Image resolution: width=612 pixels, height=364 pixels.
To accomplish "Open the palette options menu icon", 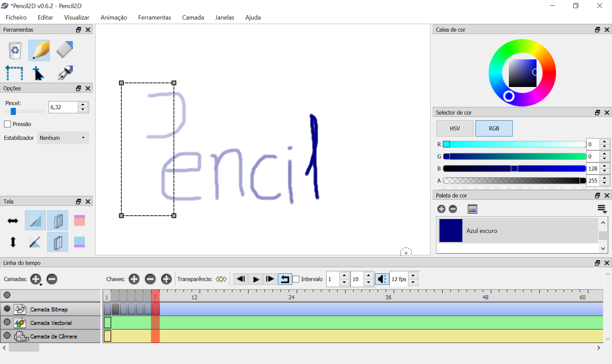I will pos(602,209).
